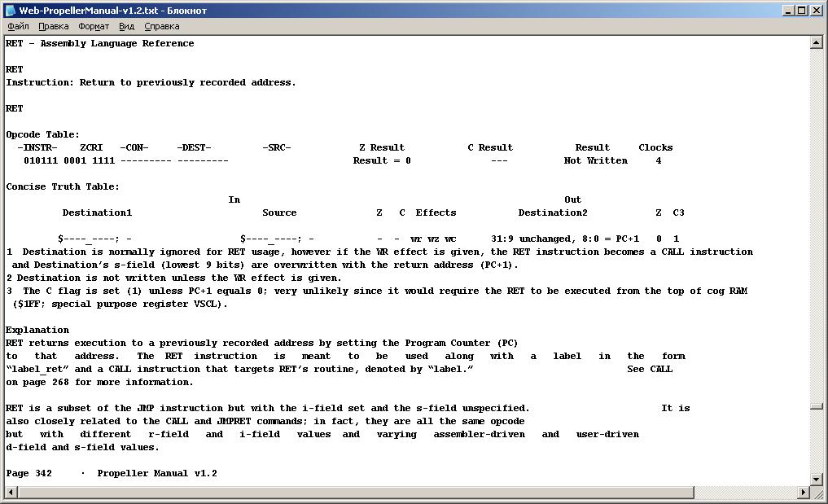Click the horizontal scrollbar right arrow

point(803,493)
